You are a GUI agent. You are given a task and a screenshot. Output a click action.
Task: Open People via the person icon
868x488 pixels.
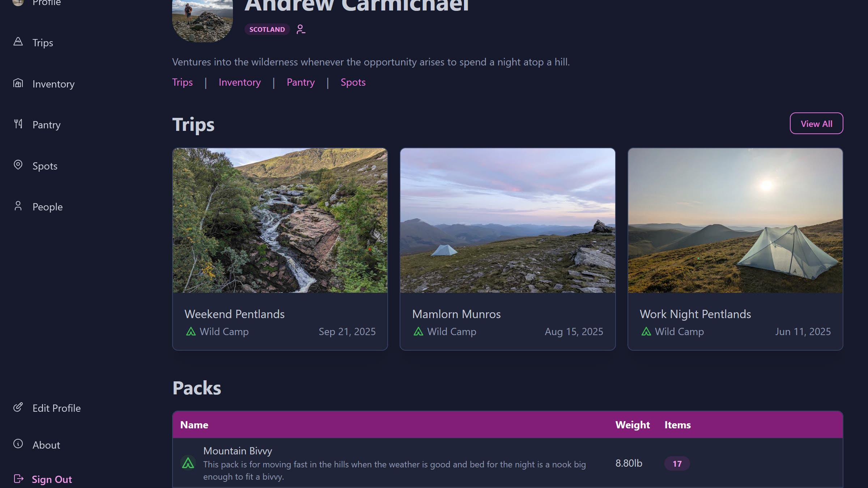pyautogui.click(x=18, y=206)
